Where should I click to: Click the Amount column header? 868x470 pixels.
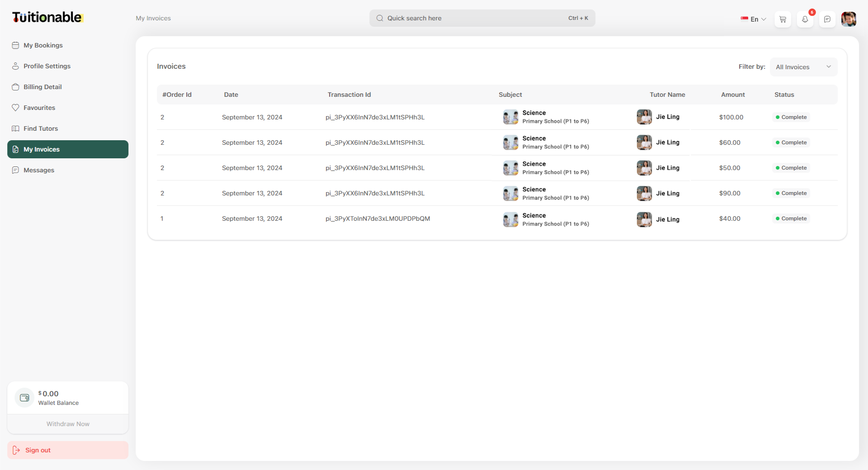(733, 95)
